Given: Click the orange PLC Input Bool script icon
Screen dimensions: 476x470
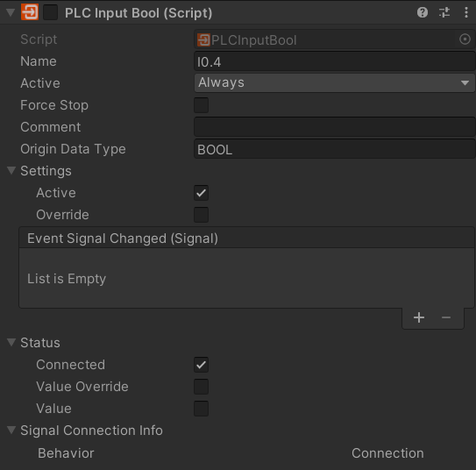Looking at the screenshot, I should [x=30, y=12].
